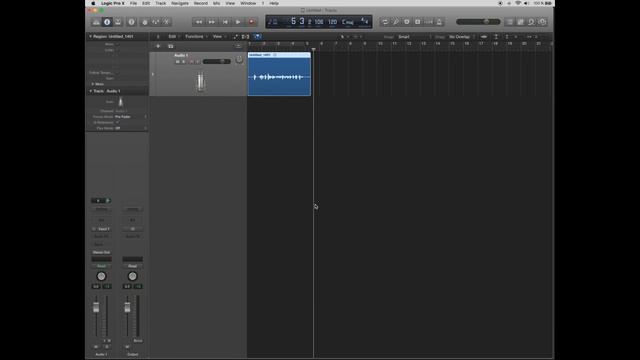
Task: Solo the Audio 1 track
Action: [x=184, y=62]
